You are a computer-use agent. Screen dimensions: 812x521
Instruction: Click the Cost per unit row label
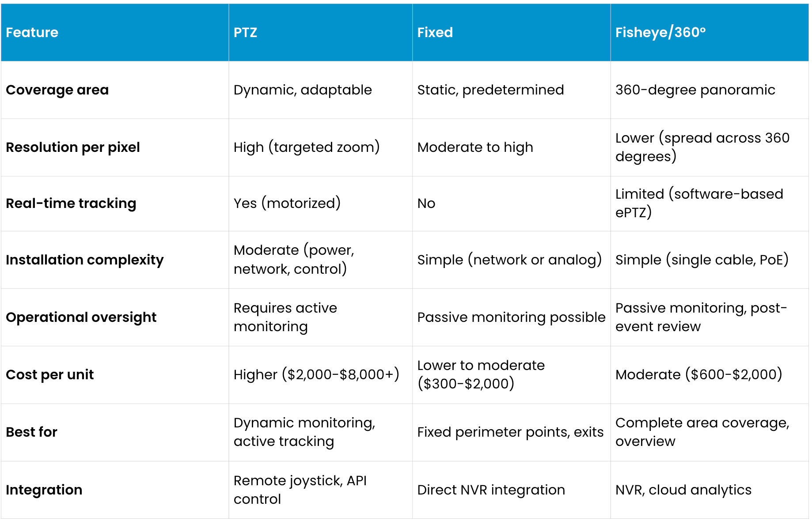49,374
